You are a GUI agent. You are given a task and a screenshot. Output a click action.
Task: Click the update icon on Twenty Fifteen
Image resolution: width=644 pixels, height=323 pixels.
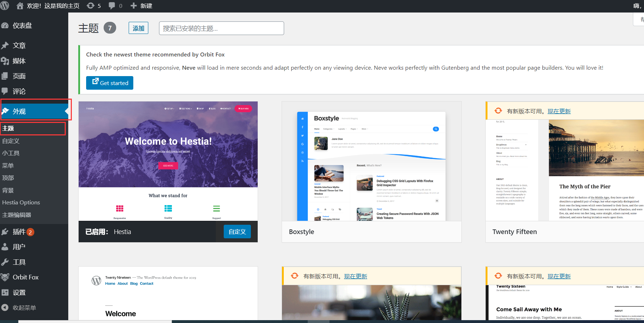[498, 111]
